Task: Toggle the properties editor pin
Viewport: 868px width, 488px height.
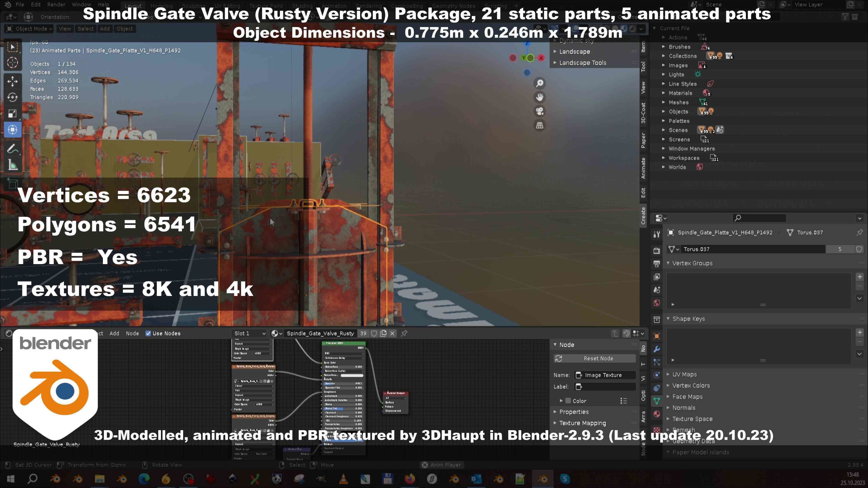Action: (860, 232)
